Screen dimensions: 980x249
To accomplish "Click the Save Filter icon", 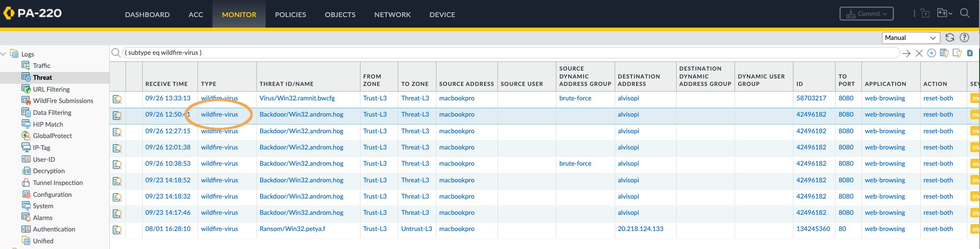I will click(944, 53).
